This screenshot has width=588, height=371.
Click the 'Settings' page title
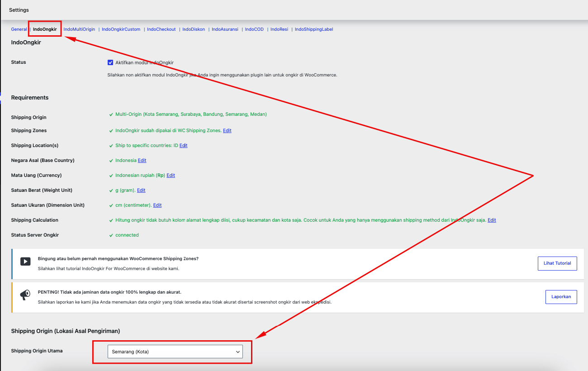(19, 10)
